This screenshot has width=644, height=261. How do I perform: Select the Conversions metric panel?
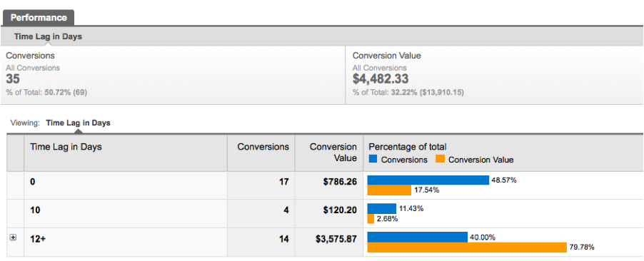click(173, 75)
